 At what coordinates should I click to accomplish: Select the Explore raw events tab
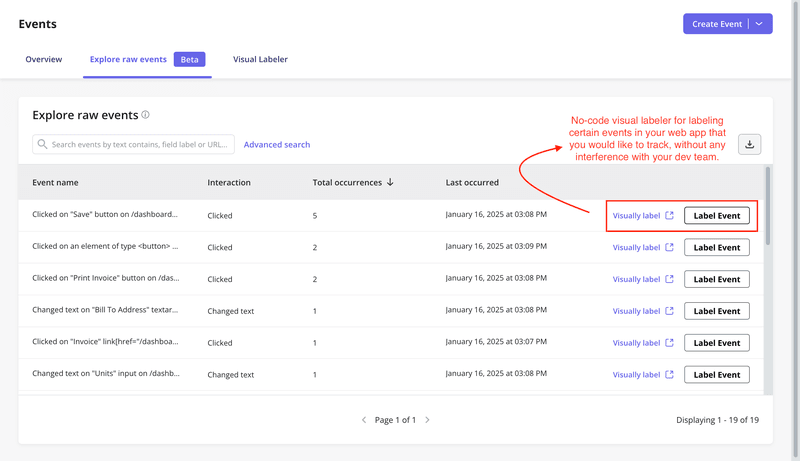point(128,60)
